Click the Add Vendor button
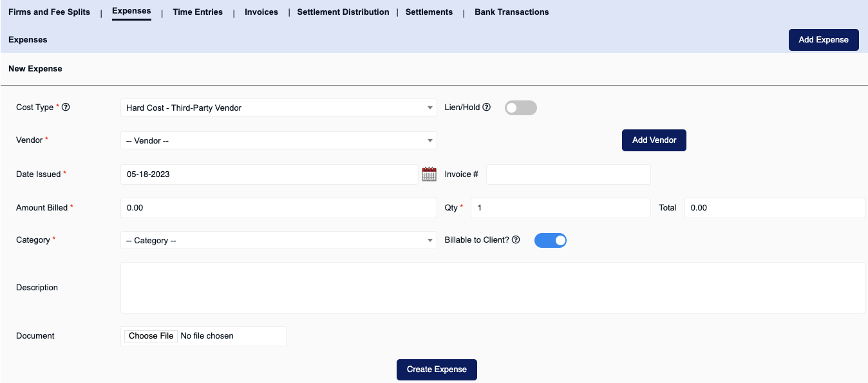The image size is (868, 383). pyautogui.click(x=654, y=140)
